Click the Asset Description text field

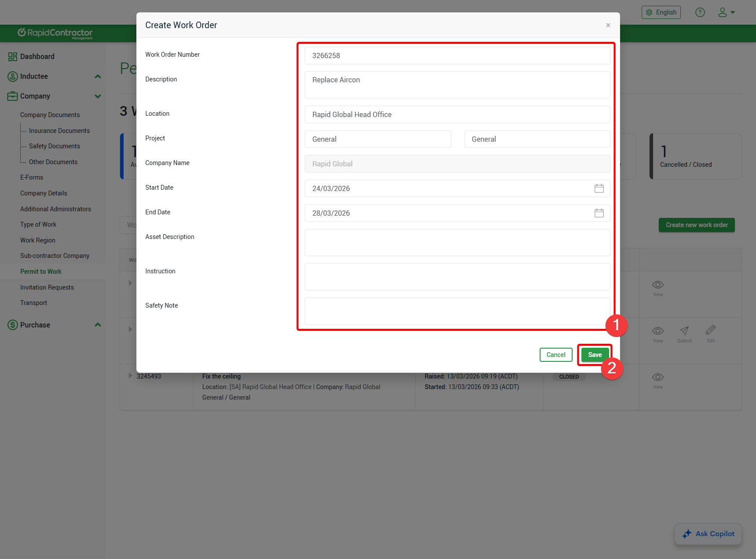(x=457, y=243)
